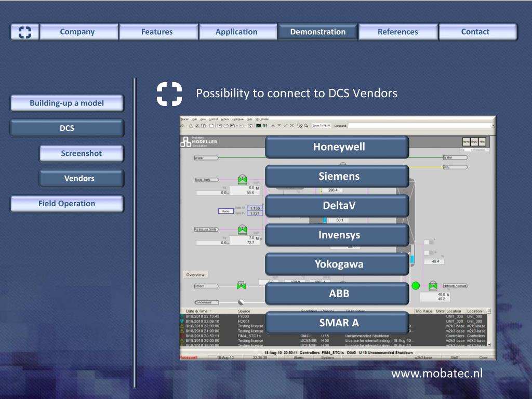Click the down arrow toolbar icon
The height and width of the screenshot is (399, 532).
pos(279,126)
